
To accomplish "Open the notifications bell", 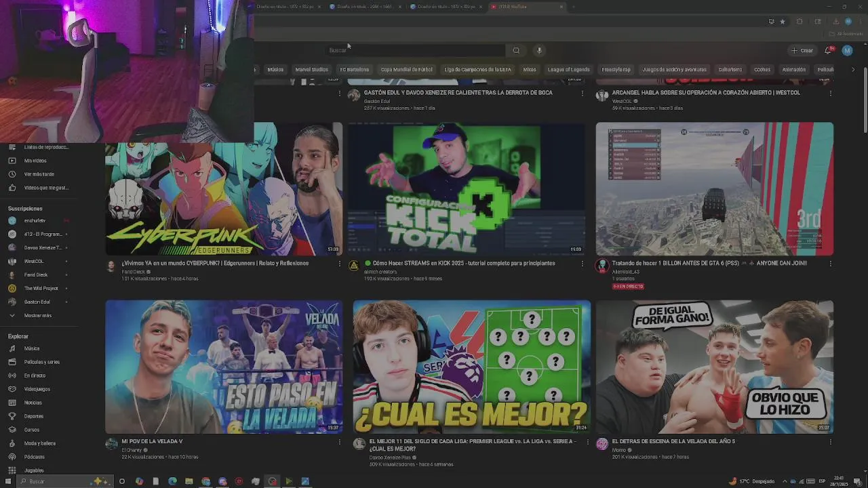I will pos(828,50).
